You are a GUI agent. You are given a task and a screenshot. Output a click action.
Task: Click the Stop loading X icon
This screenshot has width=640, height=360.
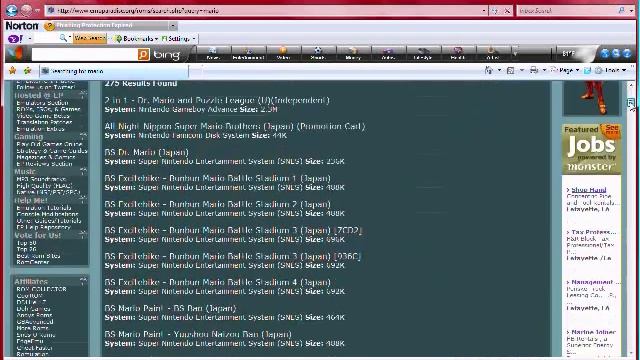[507, 11]
